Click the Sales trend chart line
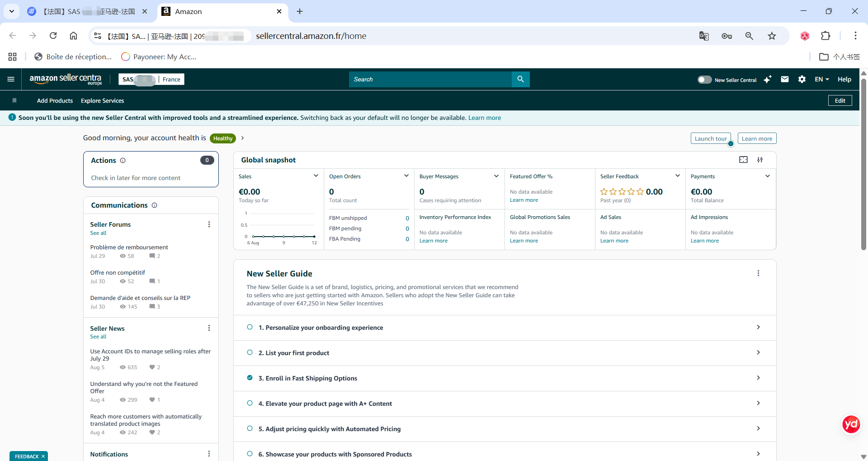Viewport: 868px width, 461px height. (284, 237)
